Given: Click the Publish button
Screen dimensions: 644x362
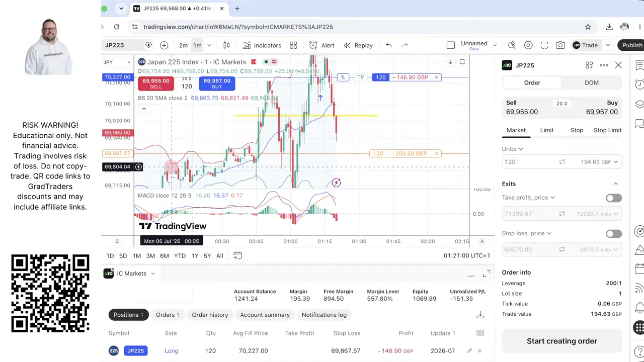Looking at the screenshot, I should tap(632, 45).
